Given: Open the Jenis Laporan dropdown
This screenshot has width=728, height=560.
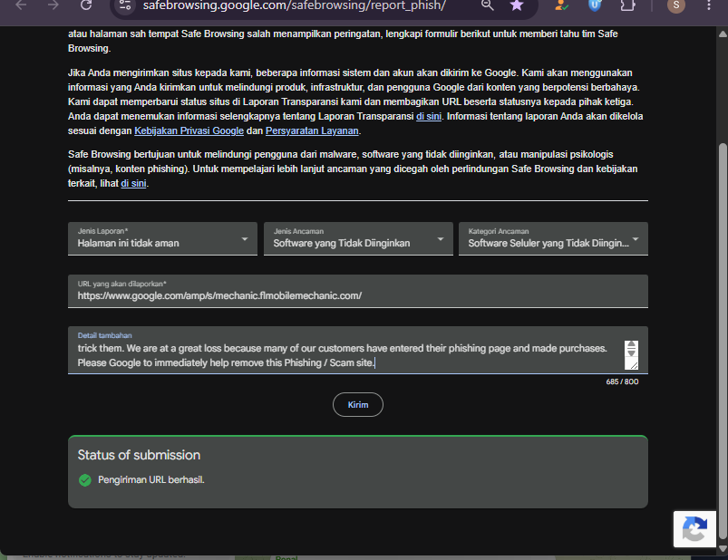Looking at the screenshot, I should 162,238.
